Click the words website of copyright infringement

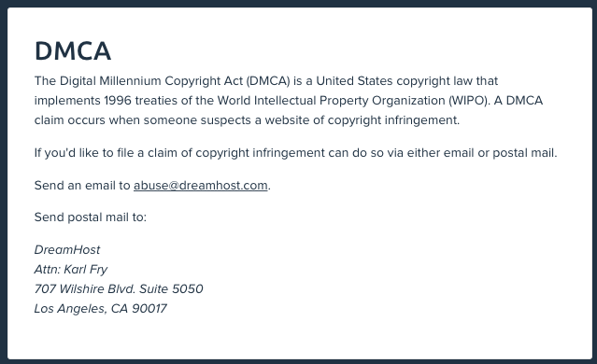click(362, 120)
